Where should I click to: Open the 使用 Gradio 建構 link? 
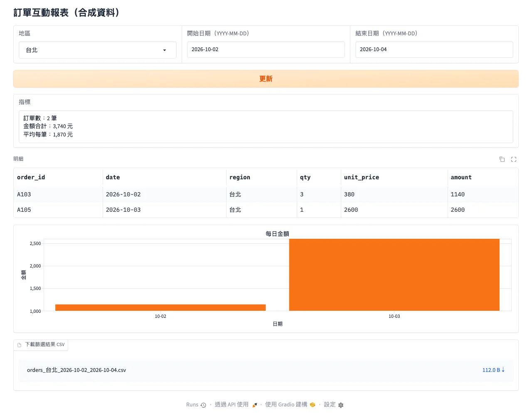point(286,405)
